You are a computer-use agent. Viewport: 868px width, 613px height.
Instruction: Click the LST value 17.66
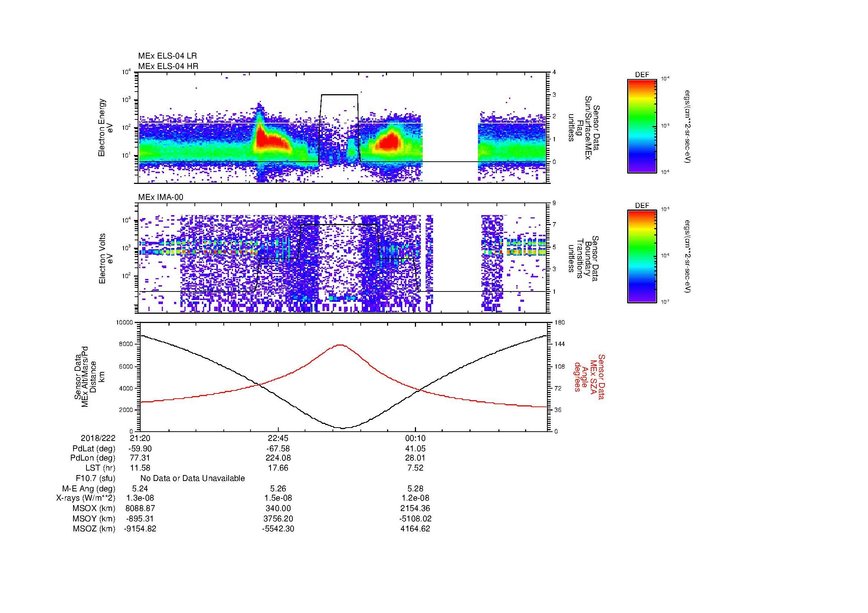coord(278,468)
